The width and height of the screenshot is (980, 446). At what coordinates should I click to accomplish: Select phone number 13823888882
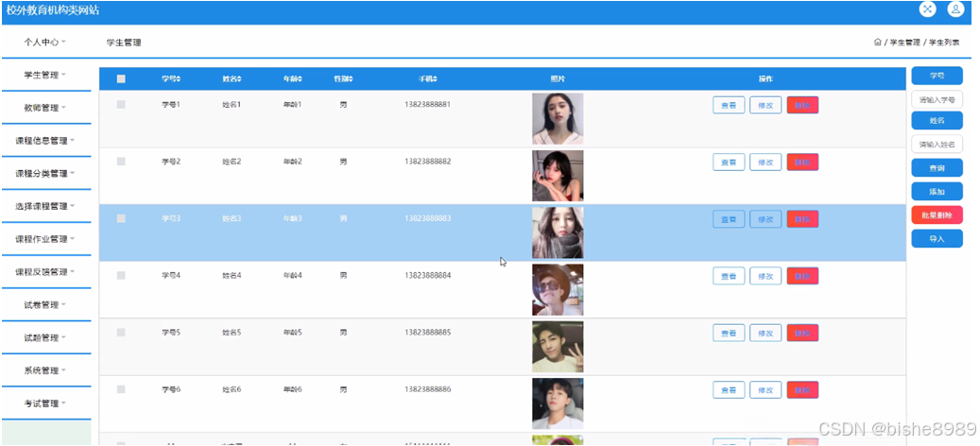[x=427, y=162]
